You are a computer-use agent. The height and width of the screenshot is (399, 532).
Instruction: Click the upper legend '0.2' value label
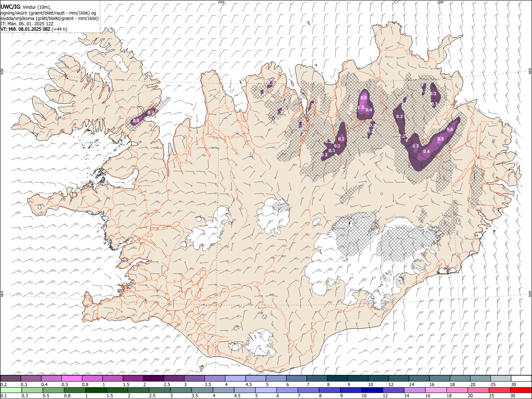point(3,384)
